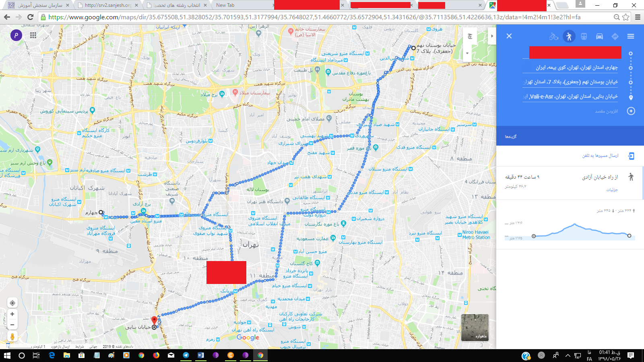Select driving car travel mode icon
Image resolution: width=644 pixels, height=362 pixels.
(599, 37)
